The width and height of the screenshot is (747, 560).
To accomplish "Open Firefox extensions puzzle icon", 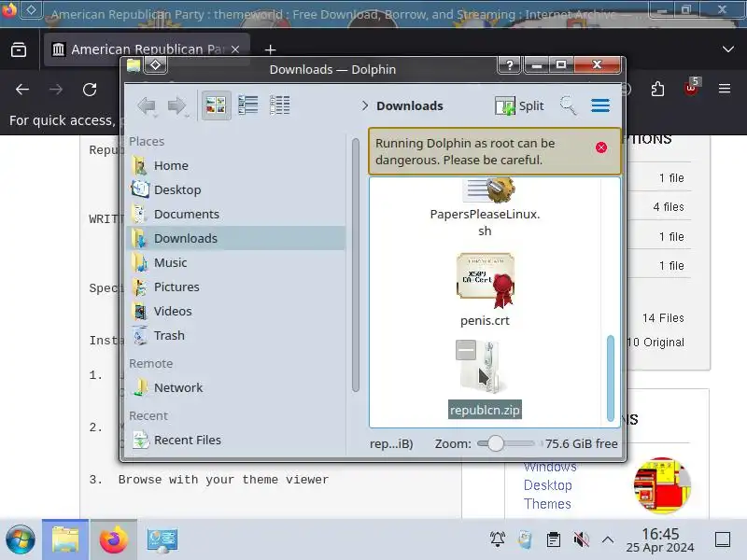I will [x=657, y=89].
